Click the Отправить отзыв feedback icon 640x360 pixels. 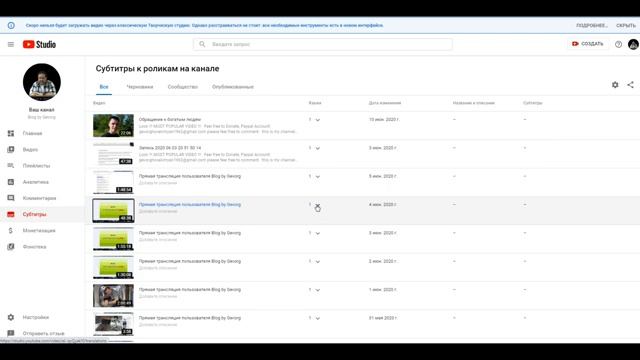pyautogui.click(x=11, y=333)
